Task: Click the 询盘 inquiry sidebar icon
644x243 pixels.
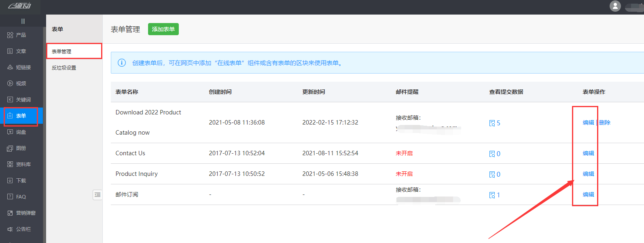Action: [x=10, y=132]
